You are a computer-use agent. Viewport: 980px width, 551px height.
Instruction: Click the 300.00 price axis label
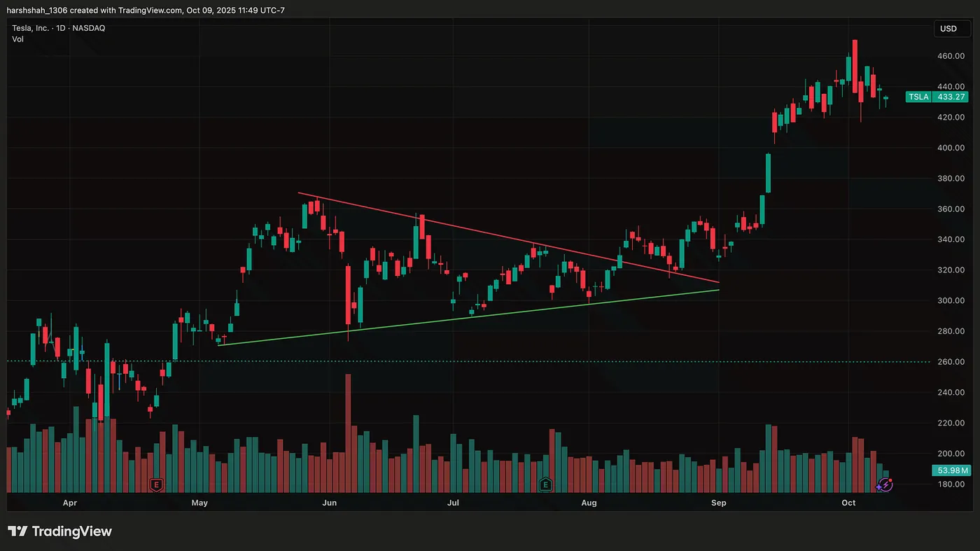click(x=951, y=300)
